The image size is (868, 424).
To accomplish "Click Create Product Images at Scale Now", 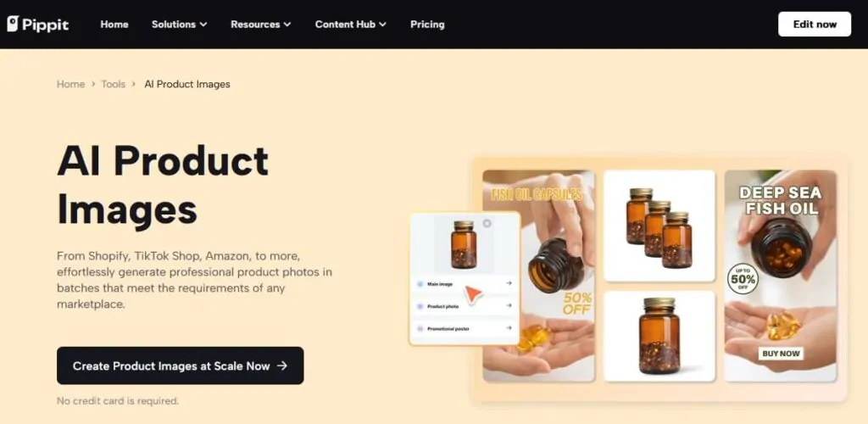I will tap(180, 365).
